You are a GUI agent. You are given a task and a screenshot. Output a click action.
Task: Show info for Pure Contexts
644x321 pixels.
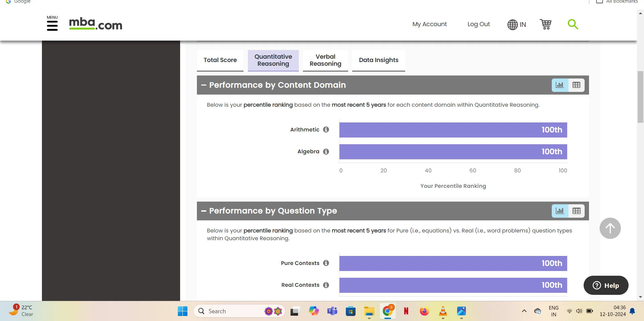pos(326,263)
